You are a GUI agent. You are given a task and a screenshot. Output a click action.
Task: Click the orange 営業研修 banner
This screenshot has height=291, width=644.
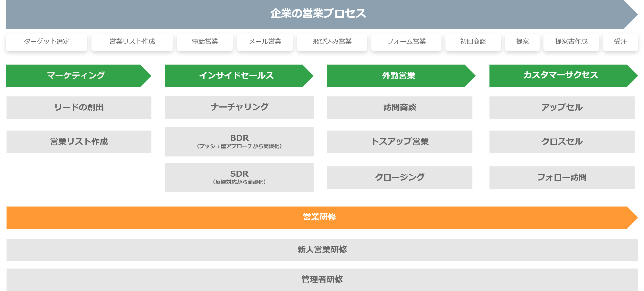[x=319, y=217]
